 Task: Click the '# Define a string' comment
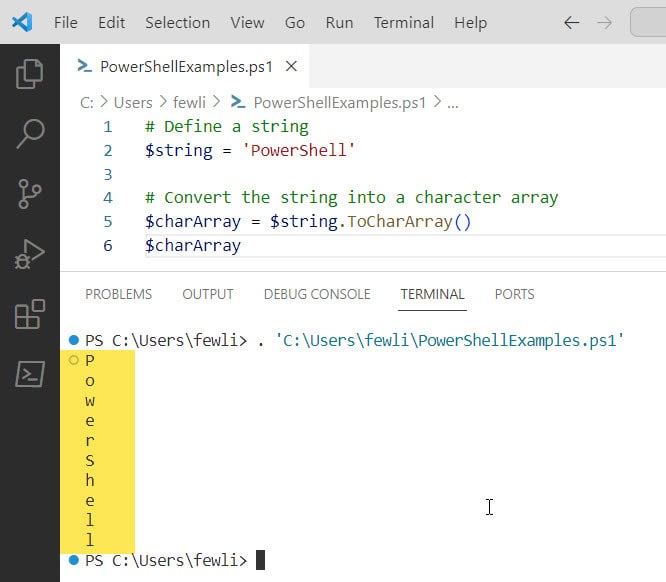click(227, 127)
